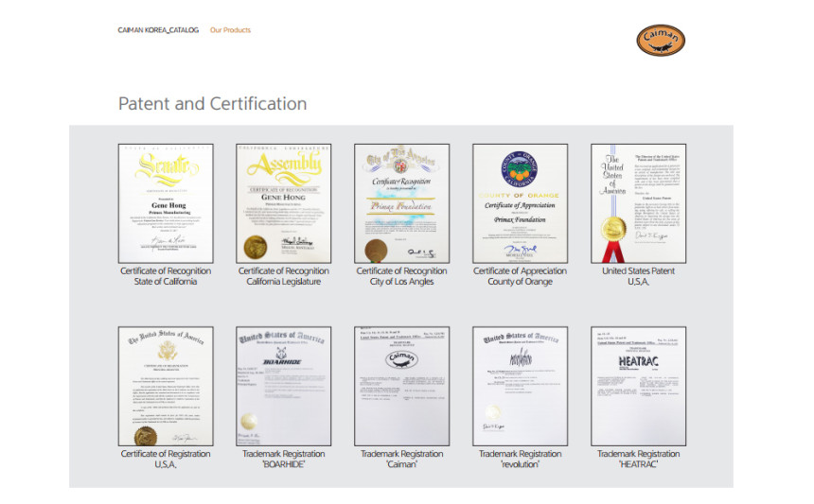Click the Caiman orange oval logo
The height and width of the screenshot is (504, 814).
(x=661, y=40)
